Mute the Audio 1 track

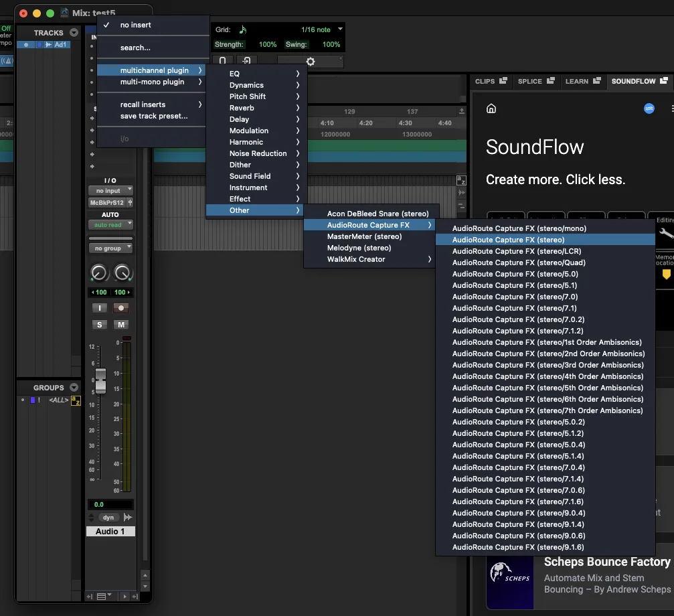click(121, 325)
